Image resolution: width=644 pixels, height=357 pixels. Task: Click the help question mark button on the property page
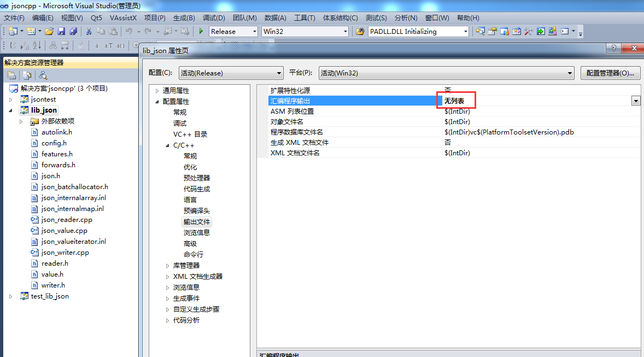point(613,48)
